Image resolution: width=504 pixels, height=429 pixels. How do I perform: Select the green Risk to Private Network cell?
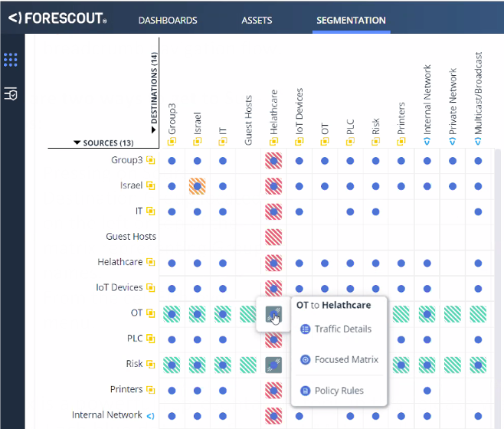click(453, 365)
